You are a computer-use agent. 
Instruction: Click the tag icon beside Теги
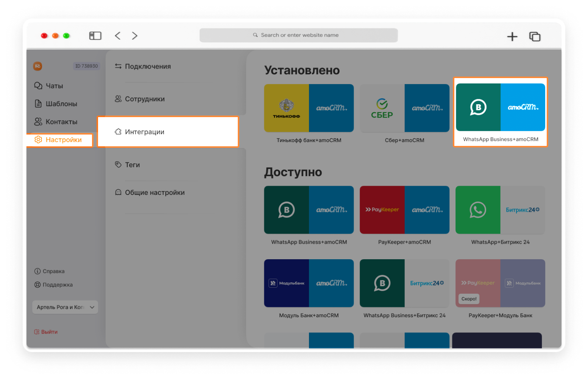[x=118, y=164]
